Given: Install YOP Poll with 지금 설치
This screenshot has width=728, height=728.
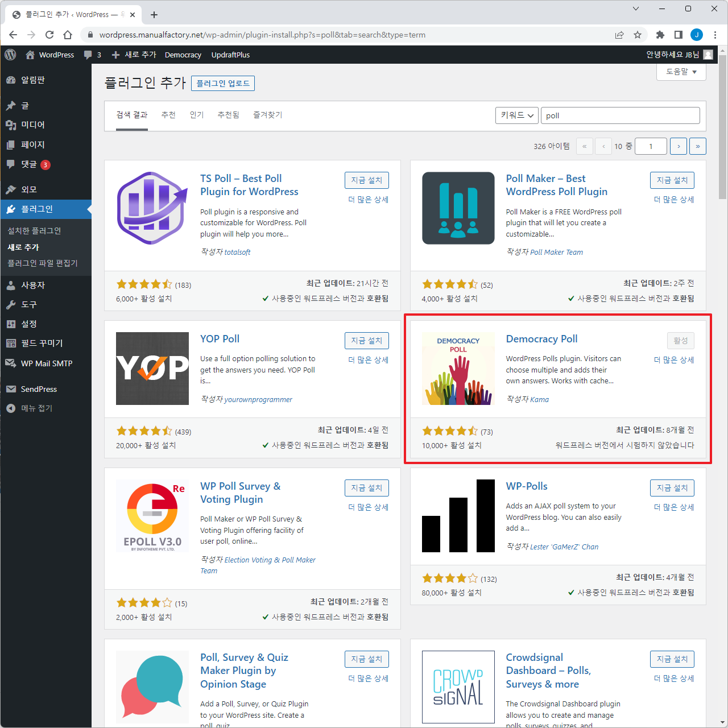Looking at the screenshot, I should pos(367,341).
